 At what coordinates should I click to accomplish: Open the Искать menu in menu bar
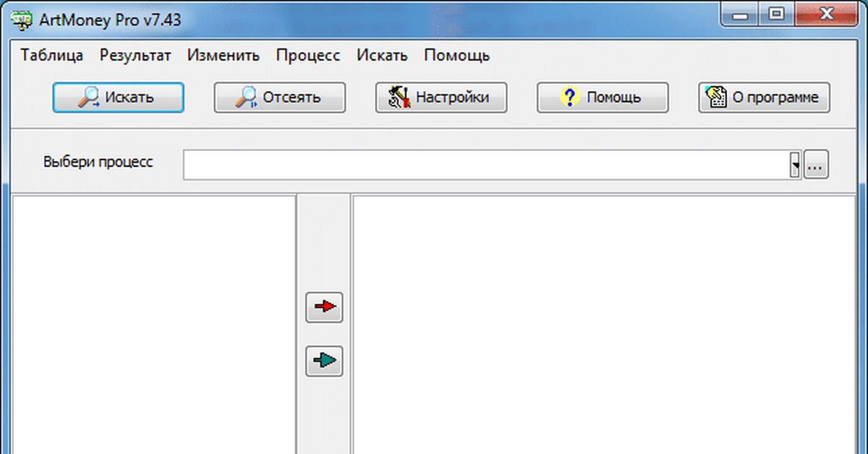[382, 56]
